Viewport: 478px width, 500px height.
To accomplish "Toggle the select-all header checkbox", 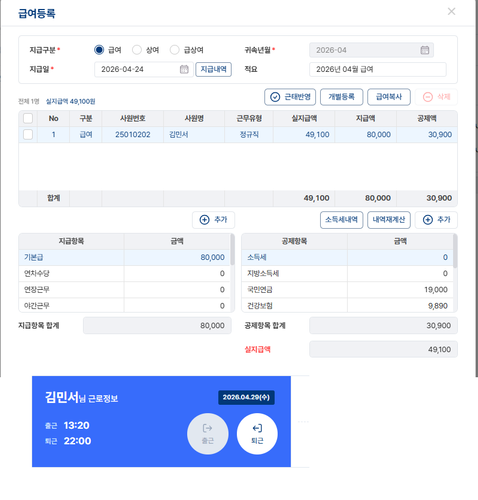I will click(28, 118).
